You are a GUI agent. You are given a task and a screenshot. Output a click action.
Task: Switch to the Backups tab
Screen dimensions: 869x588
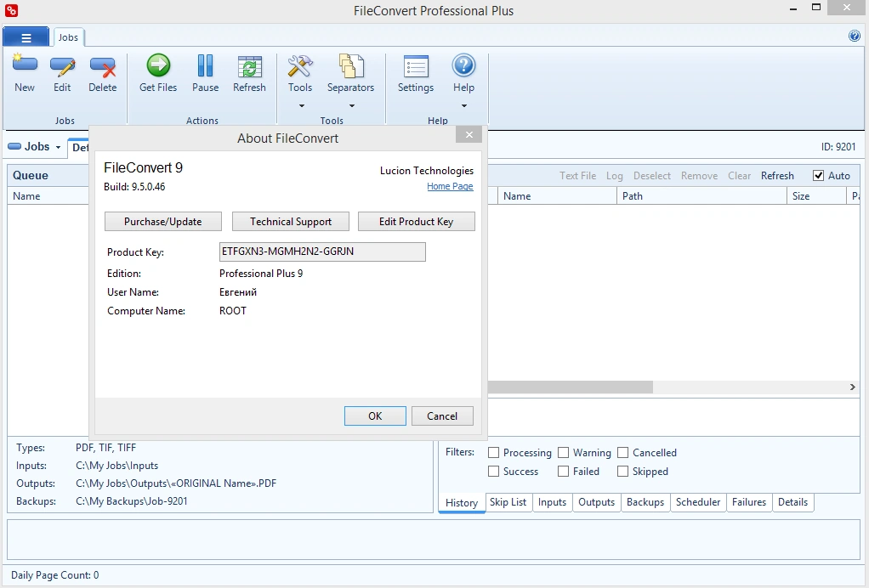tap(645, 502)
